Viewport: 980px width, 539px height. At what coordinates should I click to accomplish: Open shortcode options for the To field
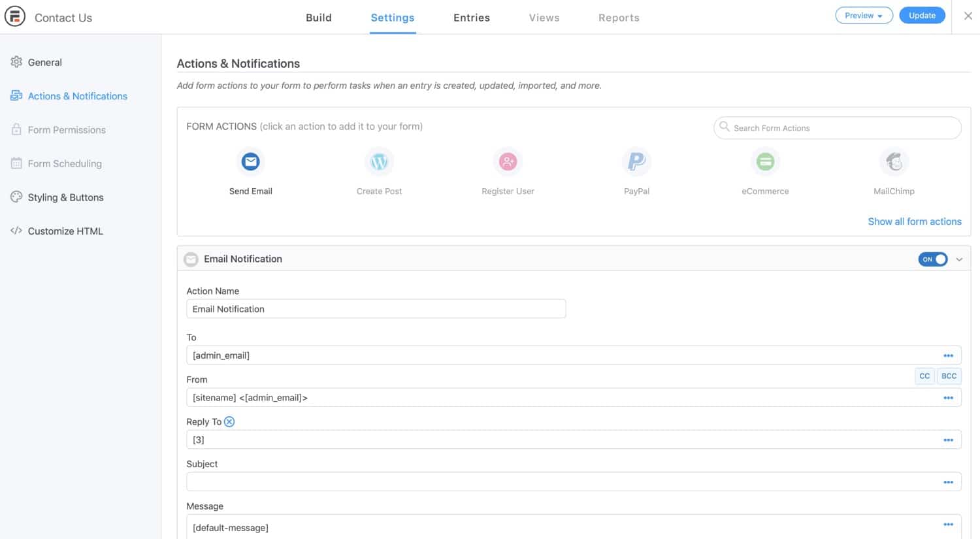(949, 355)
